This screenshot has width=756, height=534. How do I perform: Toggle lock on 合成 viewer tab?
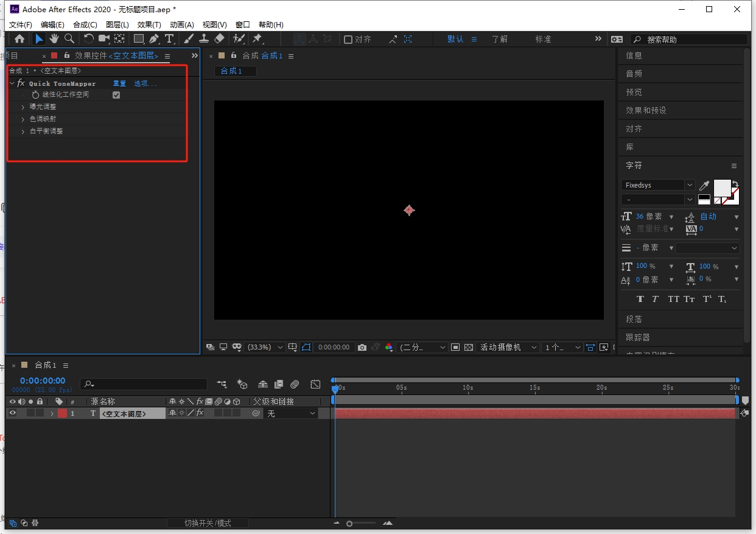tap(234, 55)
